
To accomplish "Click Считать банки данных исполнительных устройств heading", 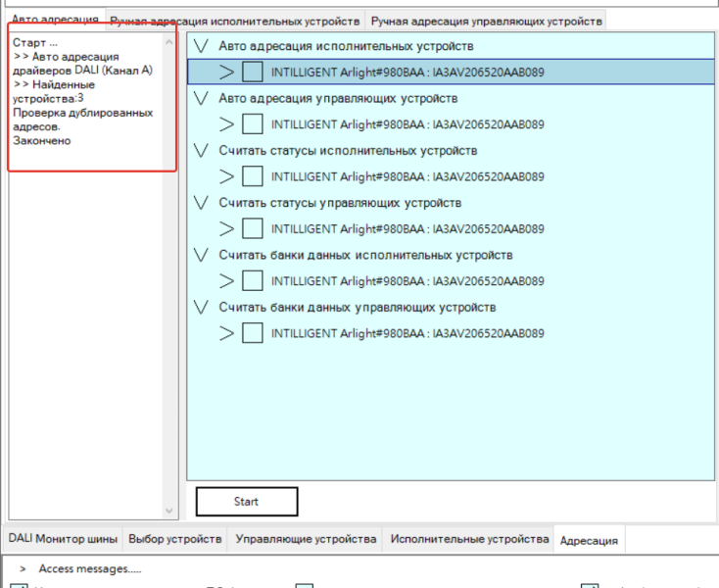I will click(365, 255).
